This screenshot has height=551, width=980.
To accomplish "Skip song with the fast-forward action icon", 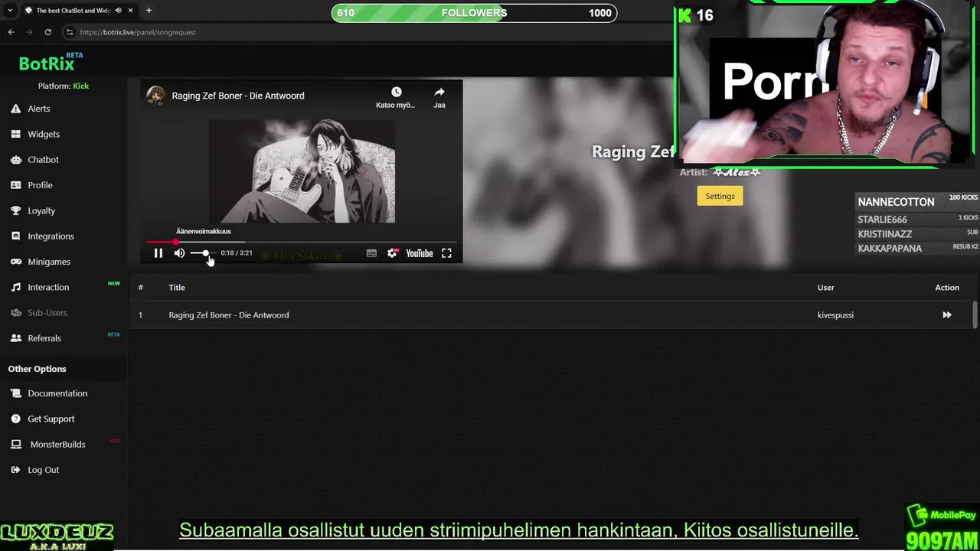I will tap(947, 315).
